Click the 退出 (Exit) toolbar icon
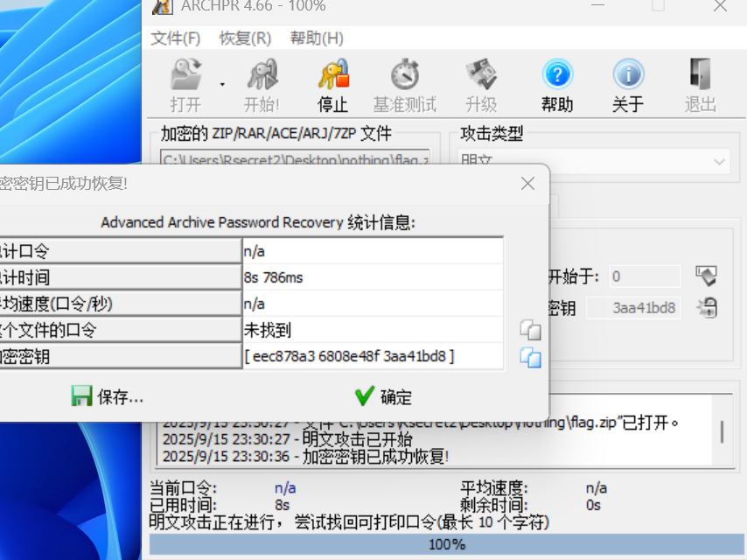 click(701, 85)
